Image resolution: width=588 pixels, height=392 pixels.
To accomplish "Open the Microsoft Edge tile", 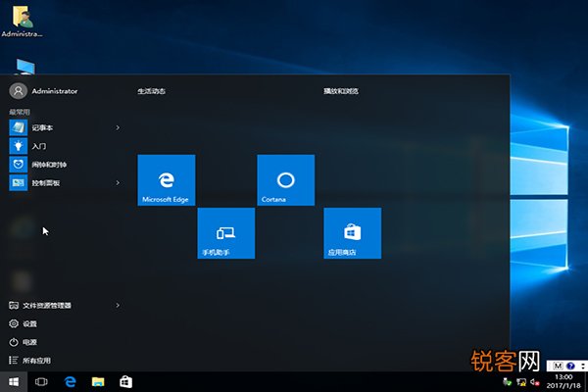I will (167, 179).
